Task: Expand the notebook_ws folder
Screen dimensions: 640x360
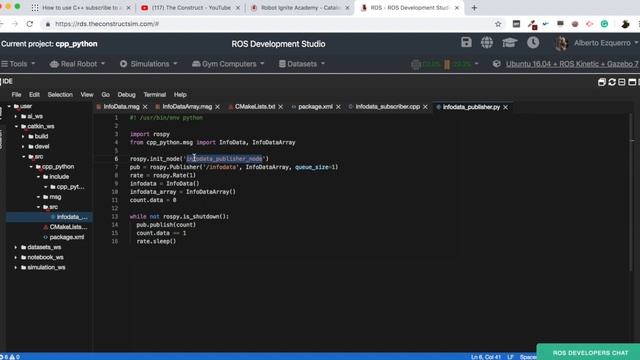Action: (x=16, y=258)
